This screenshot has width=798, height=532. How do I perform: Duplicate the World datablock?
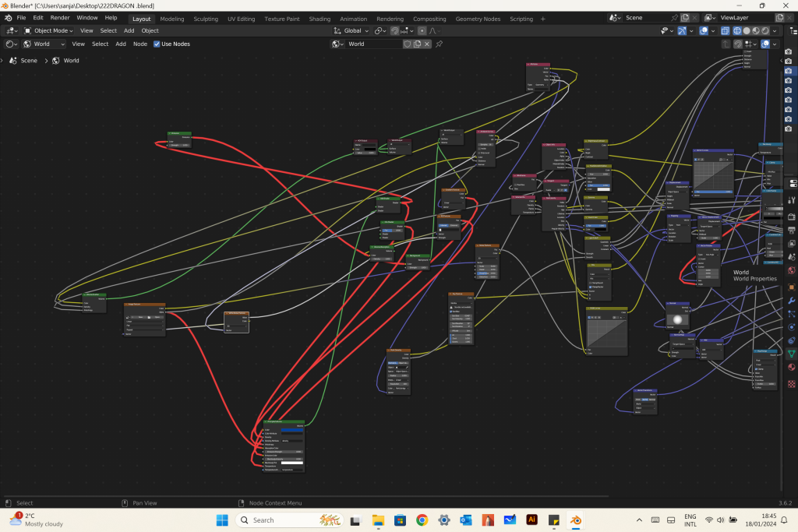click(x=418, y=44)
